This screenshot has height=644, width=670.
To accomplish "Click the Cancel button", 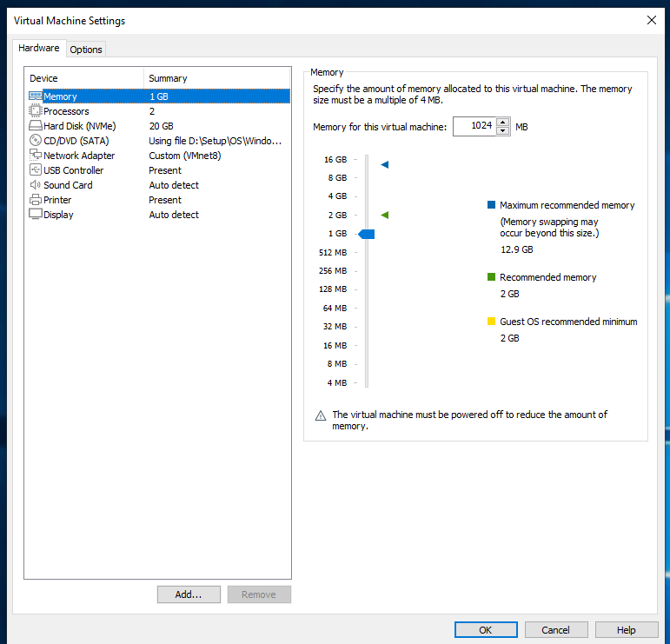I will coord(556,630).
